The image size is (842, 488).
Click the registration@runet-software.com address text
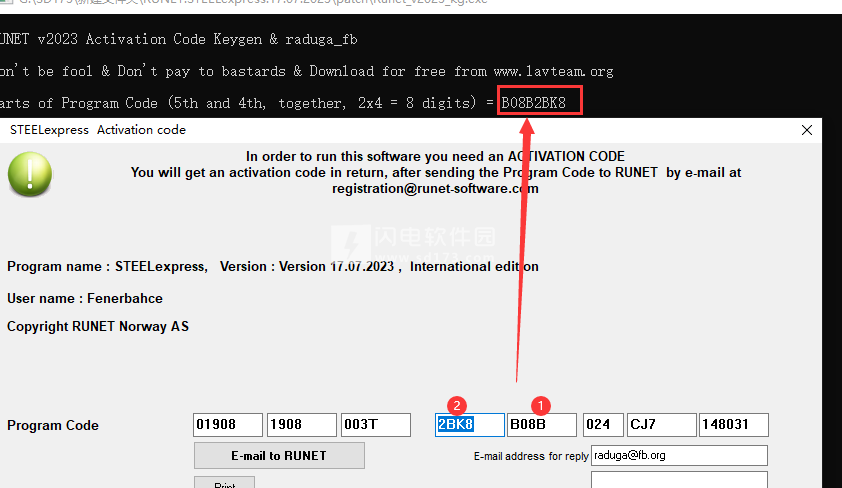tap(435, 188)
